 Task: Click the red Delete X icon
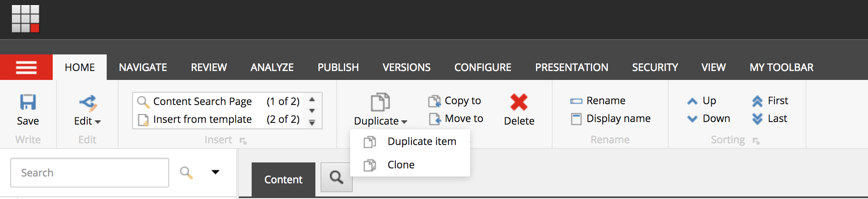[519, 102]
